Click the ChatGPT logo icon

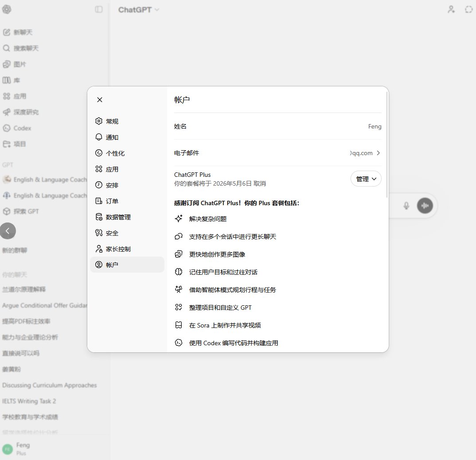tap(7, 9)
